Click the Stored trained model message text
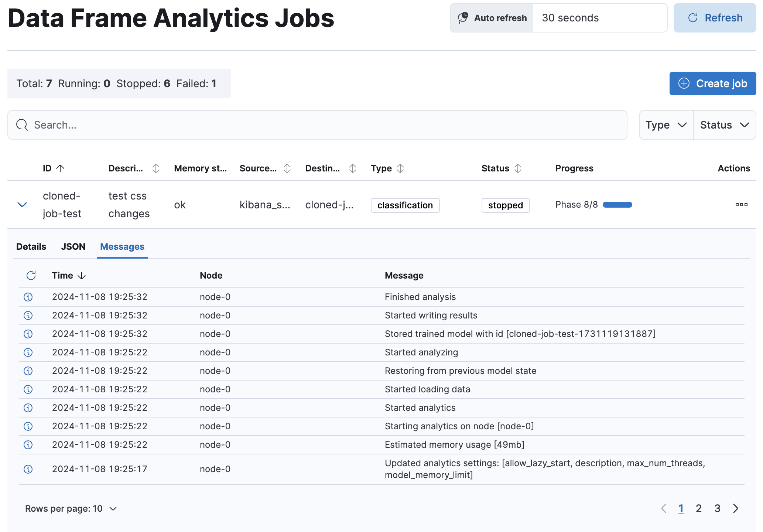The width and height of the screenshot is (763, 532). [x=520, y=334]
